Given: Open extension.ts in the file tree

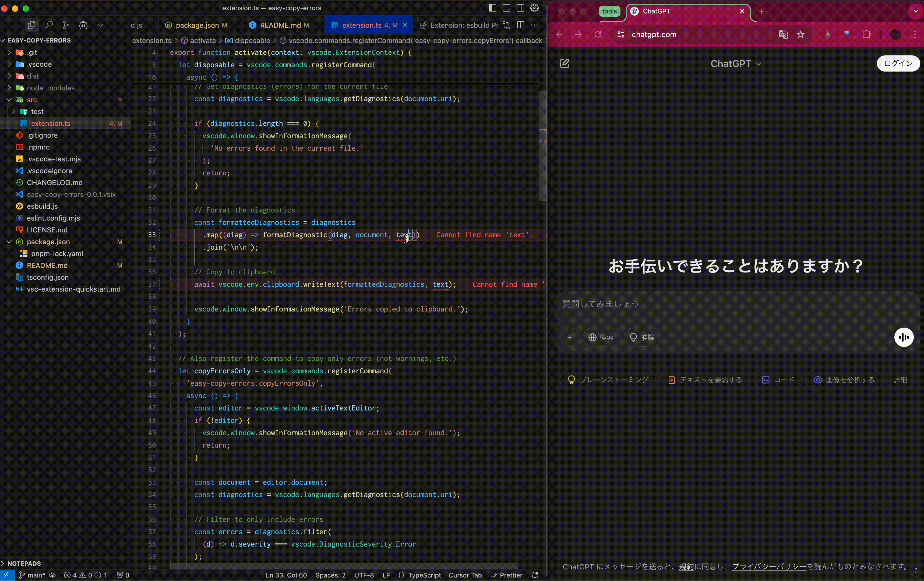Looking at the screenshot, I should pyautogui.click(x=65, y=123).
